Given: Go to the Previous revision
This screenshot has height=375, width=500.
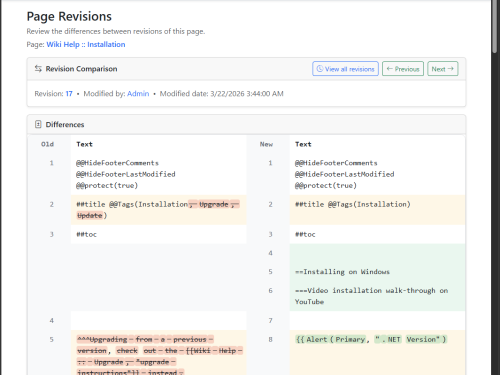Looking at the screenshot, I should [403, 69].
